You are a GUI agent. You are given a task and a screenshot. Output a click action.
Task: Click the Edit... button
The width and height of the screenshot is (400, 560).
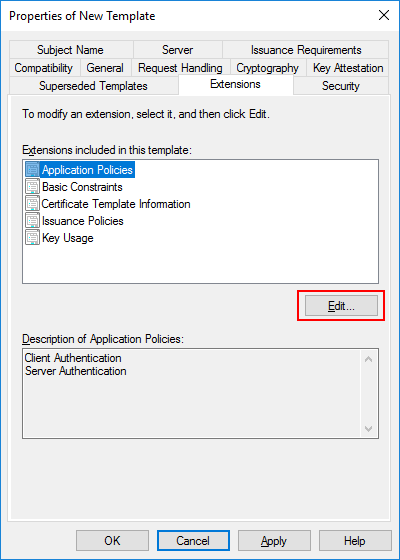coord(341,306)
